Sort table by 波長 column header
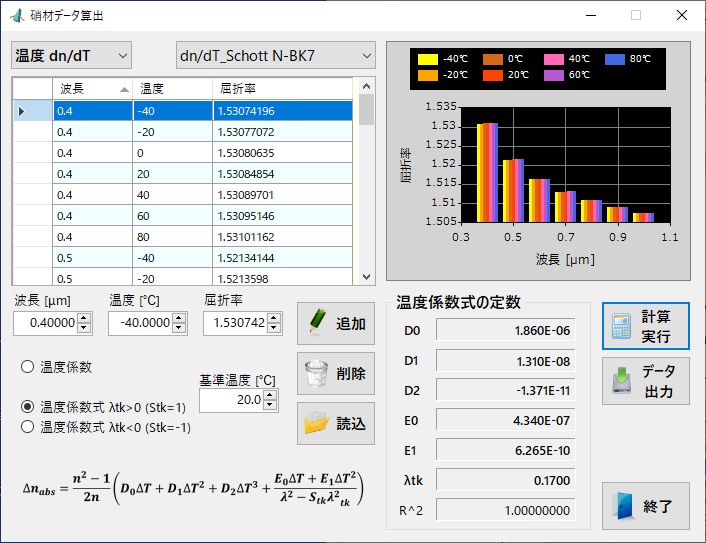This screenshot has width=706, height=543. point(93,89)
